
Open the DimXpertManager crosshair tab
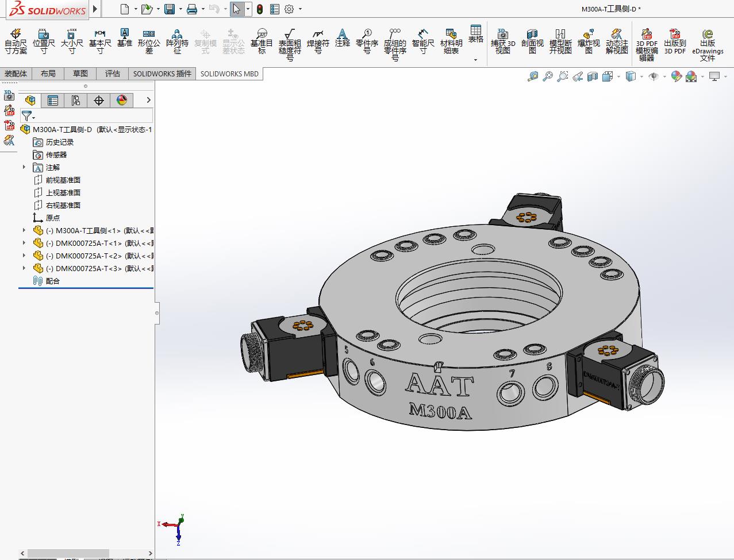[99, 101]
